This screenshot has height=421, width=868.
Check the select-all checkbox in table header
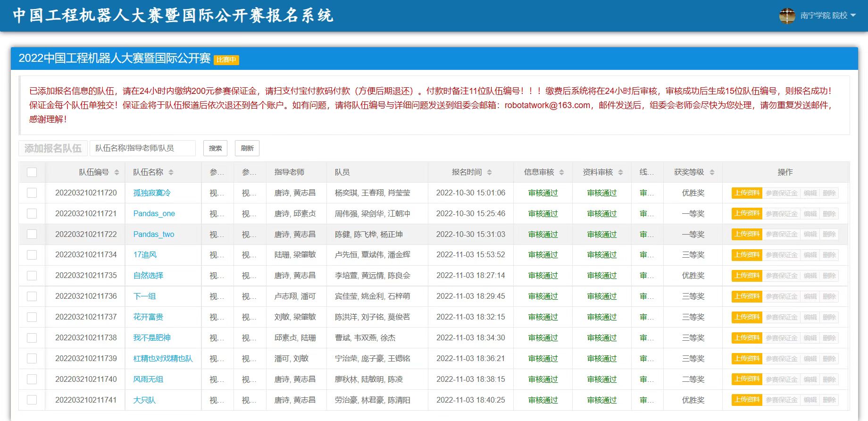(32, 172)
